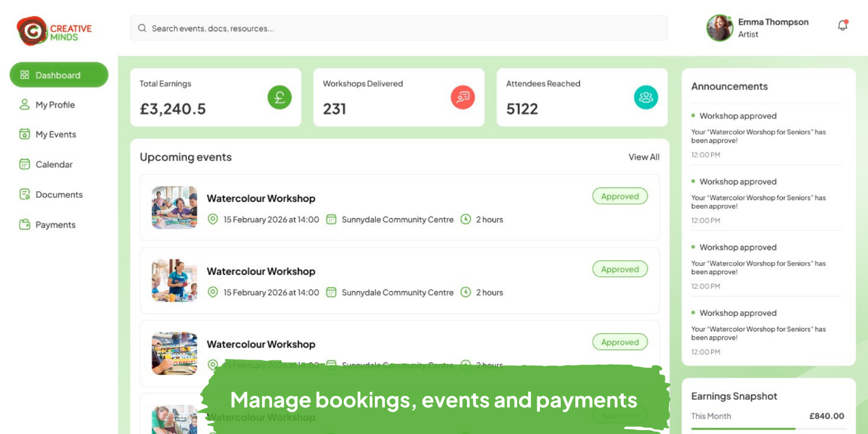Click the Creative Minds logo

click(x=54, y=30)
